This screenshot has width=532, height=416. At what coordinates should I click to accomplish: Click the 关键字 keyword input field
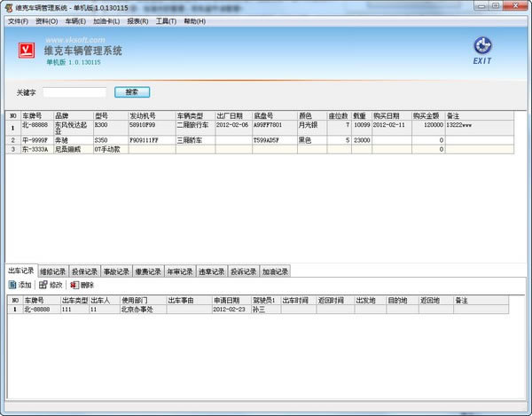click(74, 91)
